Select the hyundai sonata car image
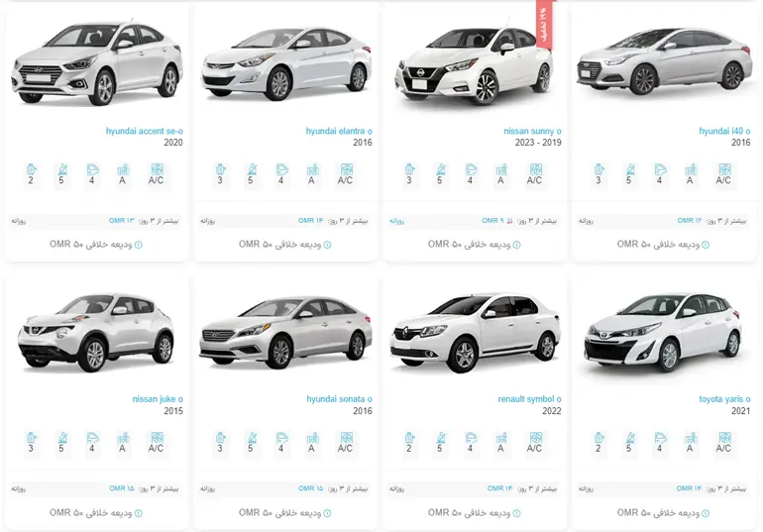 coord(285,333)
